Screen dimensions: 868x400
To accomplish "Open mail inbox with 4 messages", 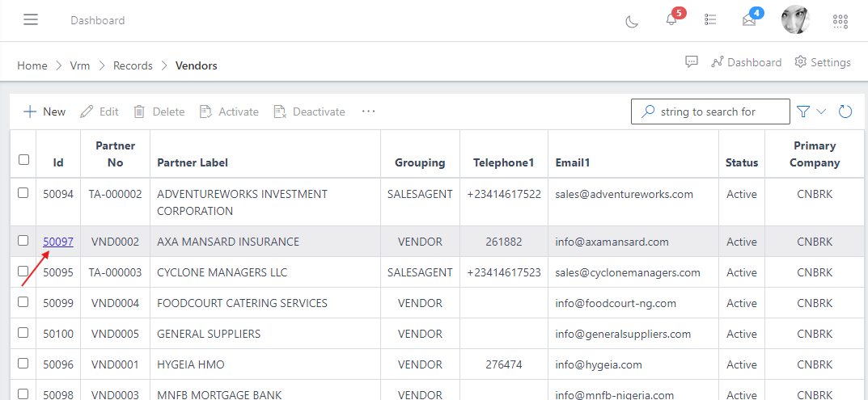I will pyautogui.click(x=749, y=20).
